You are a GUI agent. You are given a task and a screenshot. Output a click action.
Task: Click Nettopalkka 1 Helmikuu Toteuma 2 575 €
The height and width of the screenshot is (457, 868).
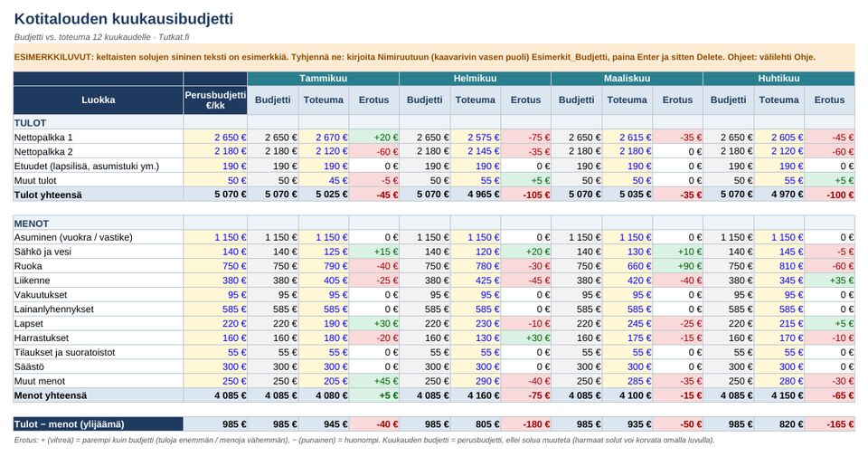476,137
